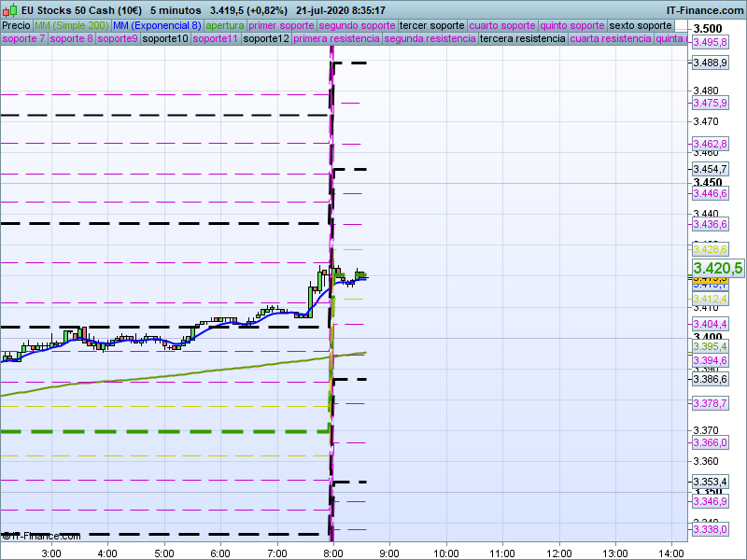Image resolution: width=747 pixels, height=560 pixels.
Task: Select the MM (Simple 200) indicator label
Action: pos(65,25)
